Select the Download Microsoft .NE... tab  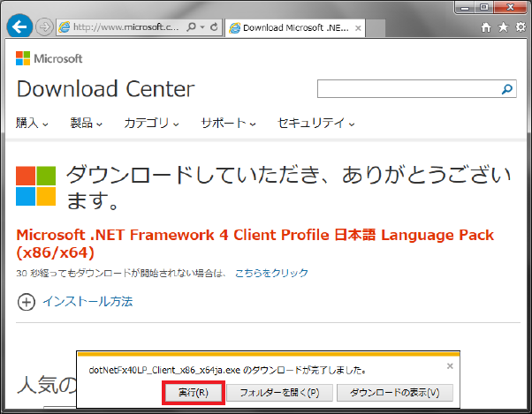coord(295,27)
